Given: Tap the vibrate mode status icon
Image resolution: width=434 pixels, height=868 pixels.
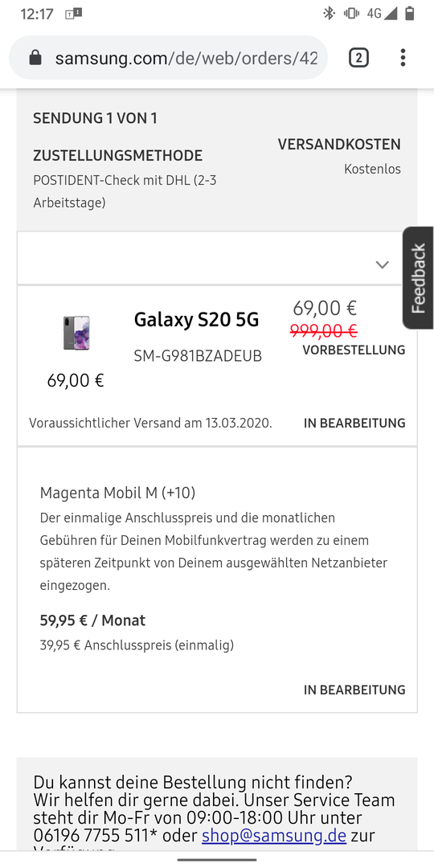Looking at the screenshot, I should click(351, 14).
